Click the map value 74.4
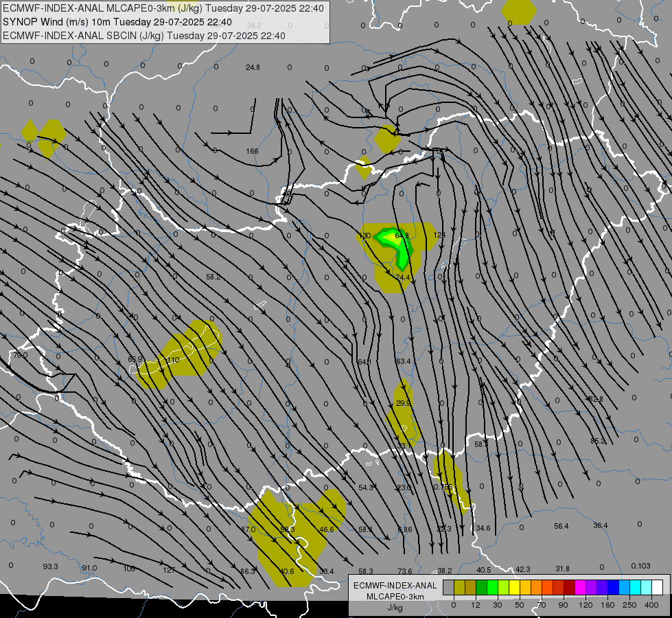This screenshot has width=672, height=618. point(403,277)
